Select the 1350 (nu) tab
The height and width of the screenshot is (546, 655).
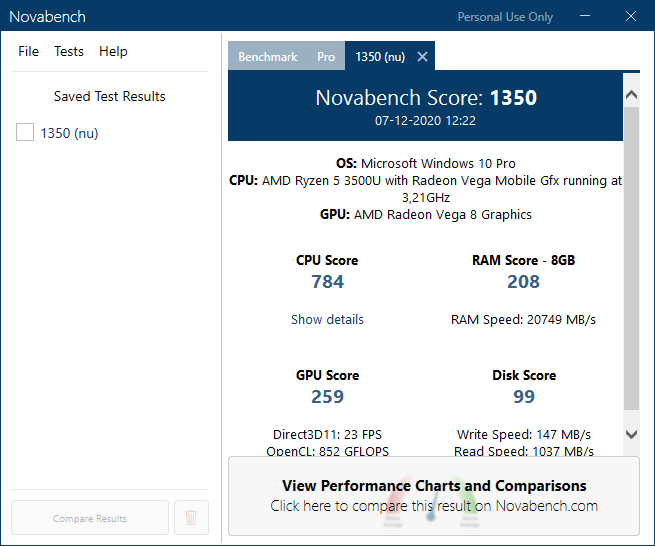click(x=380, y=57)
